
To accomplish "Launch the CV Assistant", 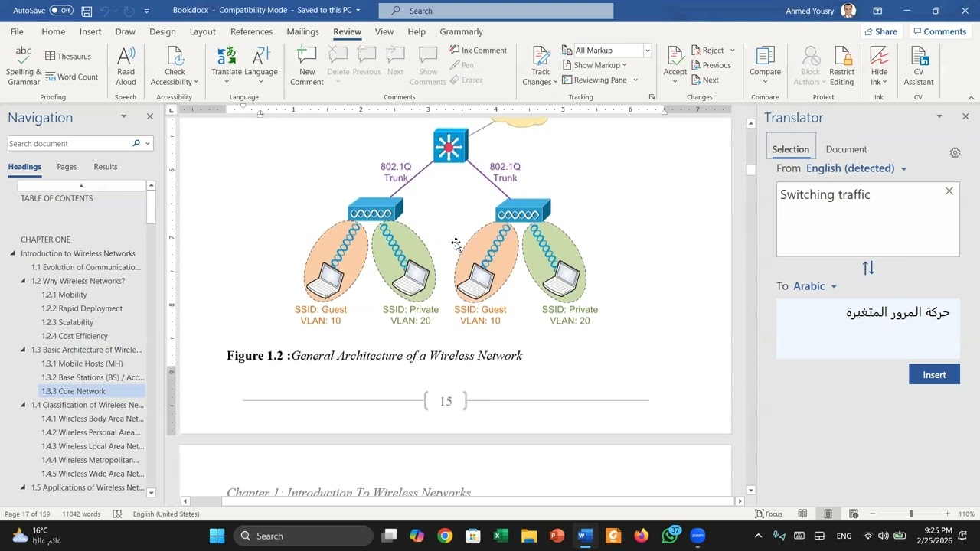I will coord(918,66).
